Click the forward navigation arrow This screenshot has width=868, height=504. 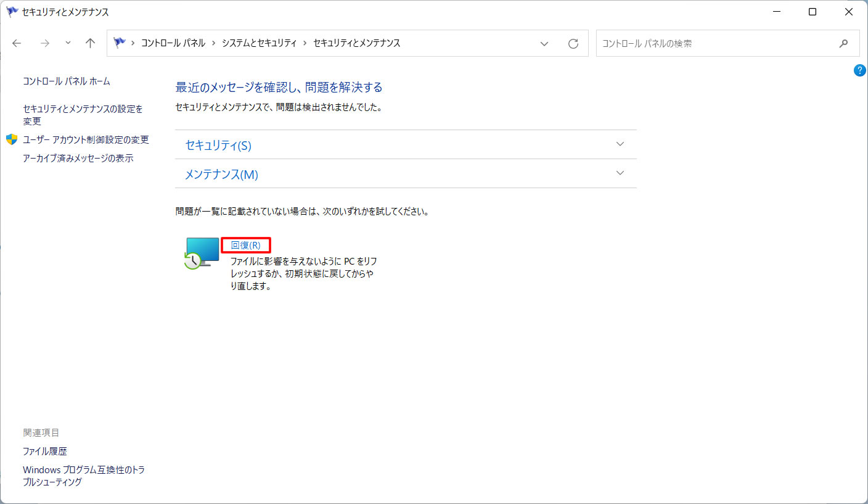[44, 43]
